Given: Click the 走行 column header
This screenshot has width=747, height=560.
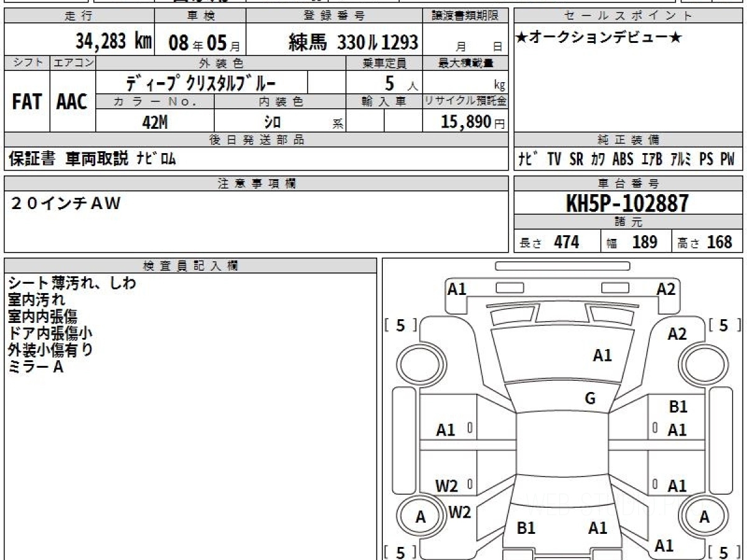Looking at the screenshot, I should 78,16.
